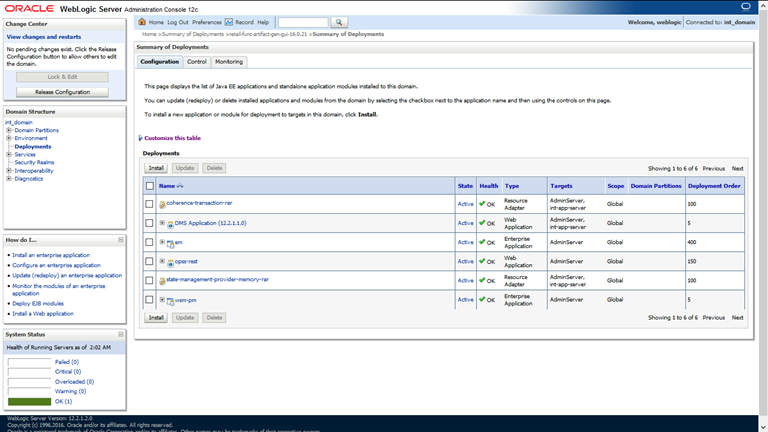Switch to the Monitoring tab
This screenshot has height=432, width=768.
pos(229,62)
